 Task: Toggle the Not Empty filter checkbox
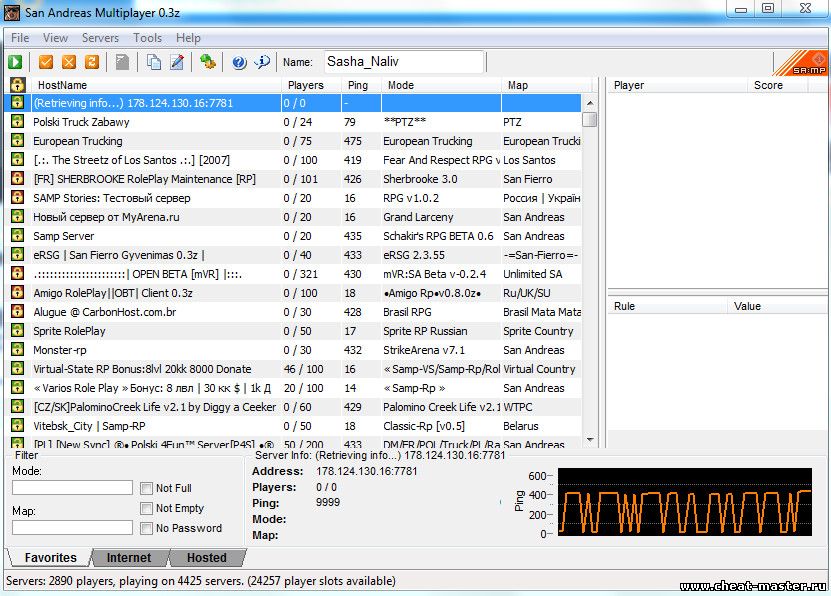147,508
